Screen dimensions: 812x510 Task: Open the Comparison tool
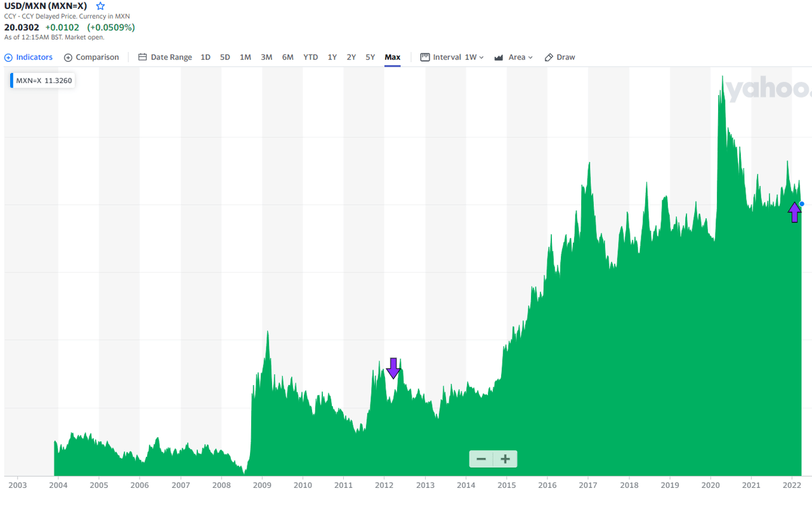point(91,57)
